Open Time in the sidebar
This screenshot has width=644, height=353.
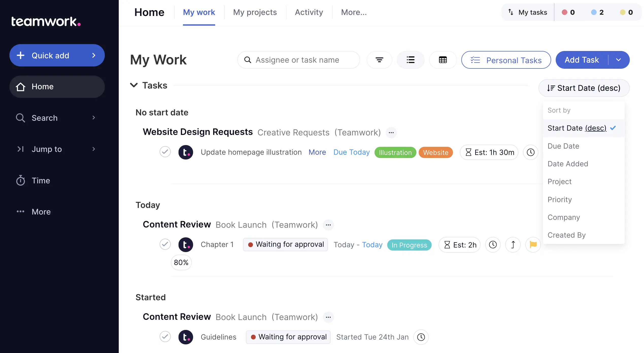point(41,181)
